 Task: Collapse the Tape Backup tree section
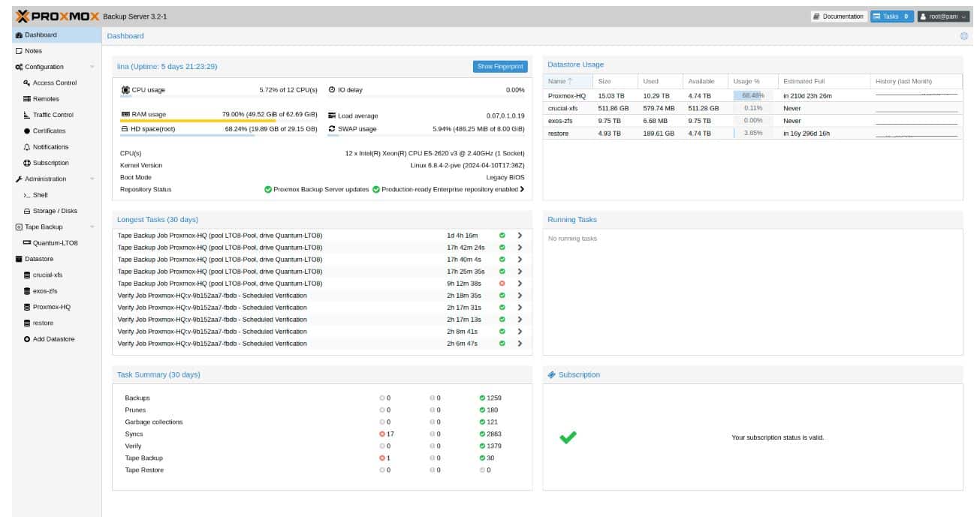click(x=92, y=227)
